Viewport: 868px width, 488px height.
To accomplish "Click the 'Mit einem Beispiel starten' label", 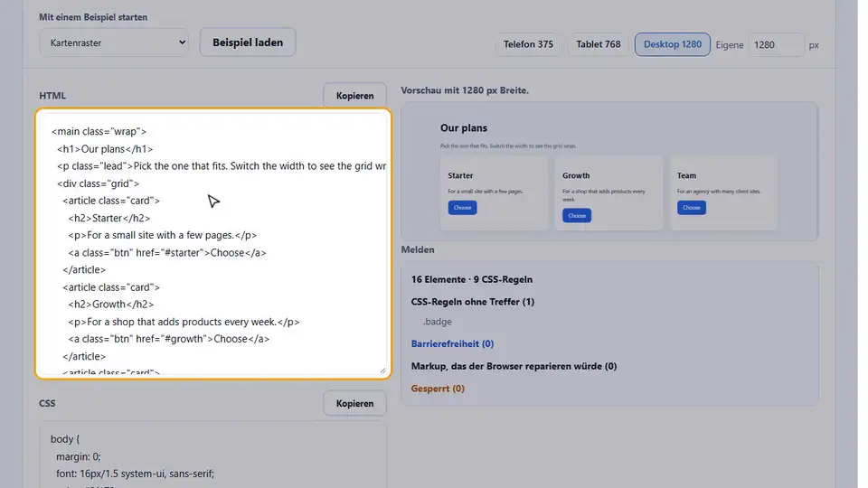I will click(x=93, y=17).
